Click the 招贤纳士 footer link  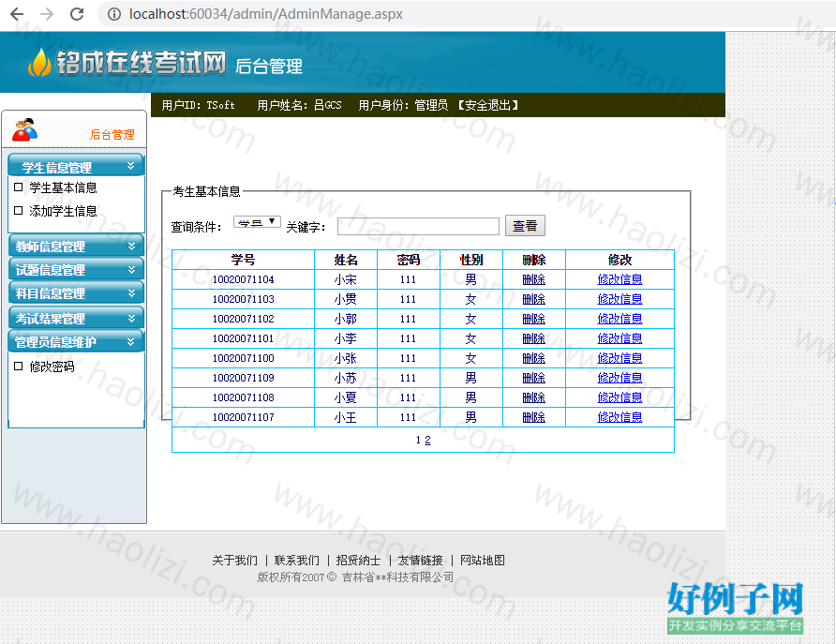pyautogui.click(x=358, y=561)
